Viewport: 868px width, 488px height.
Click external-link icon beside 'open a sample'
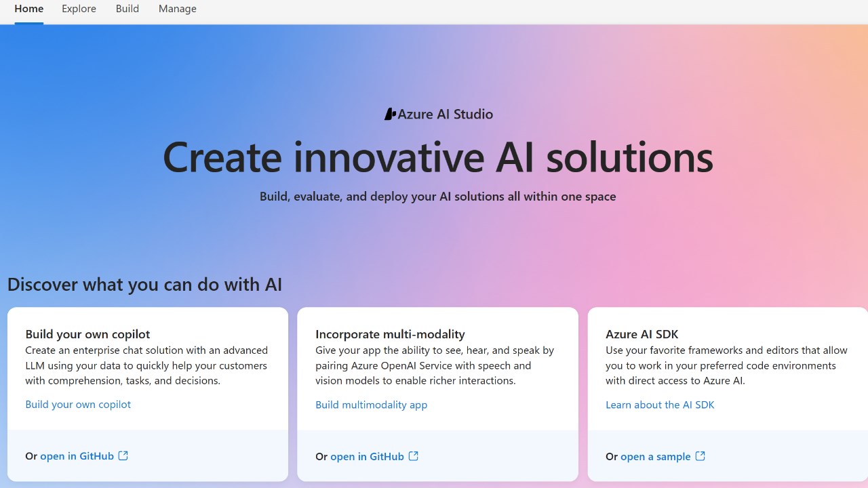coord(701,456)
